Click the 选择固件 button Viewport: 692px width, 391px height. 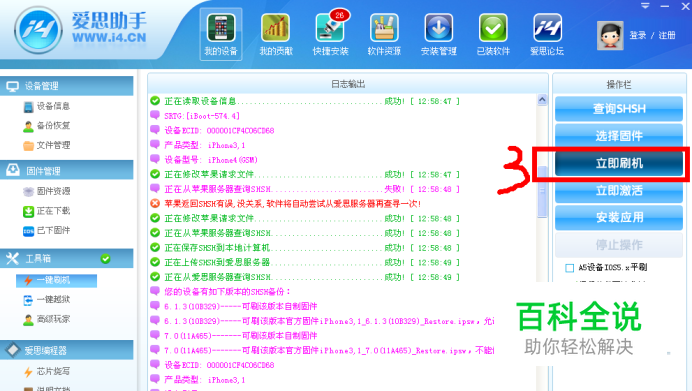[x=619, y=136]
